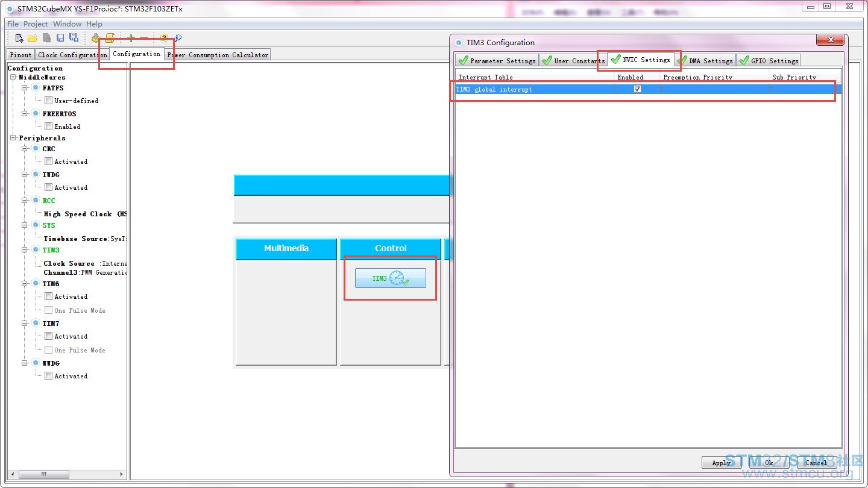Open the GPIO Settings tab
The height and width of the screenshot is (488, 868).
[768, 61]
